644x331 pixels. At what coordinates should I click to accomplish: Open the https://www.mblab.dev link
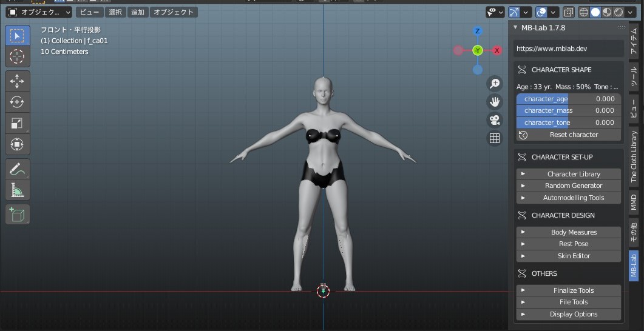coord(568,48)
